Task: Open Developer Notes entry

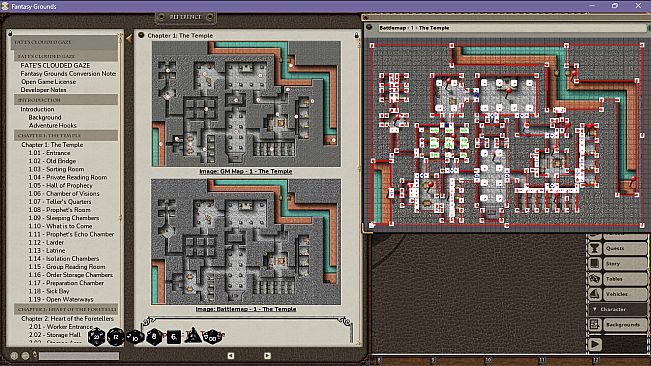Action: click(43, 90)
